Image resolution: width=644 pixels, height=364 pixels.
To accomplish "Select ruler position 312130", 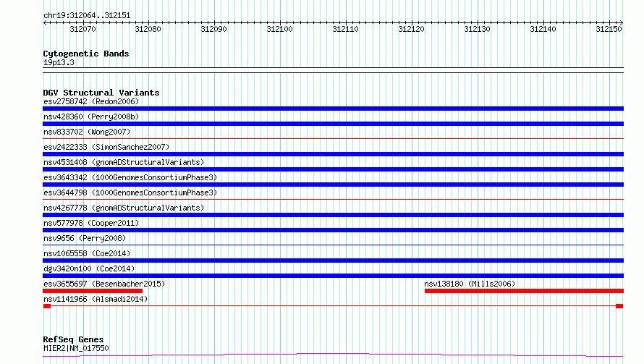I will pyautogui.click(x=478, y=29).
